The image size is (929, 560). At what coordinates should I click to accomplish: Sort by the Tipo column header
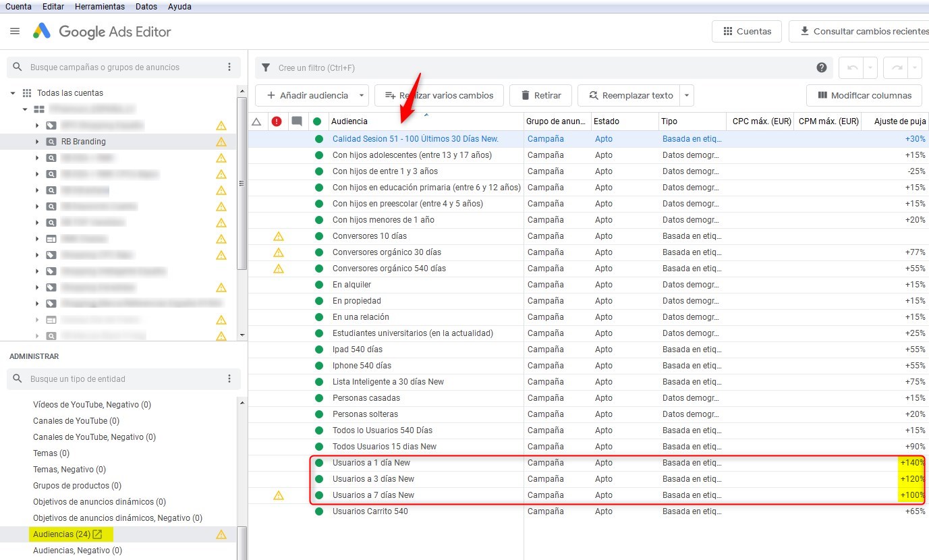pyautogui.click(x=692, y=121)
